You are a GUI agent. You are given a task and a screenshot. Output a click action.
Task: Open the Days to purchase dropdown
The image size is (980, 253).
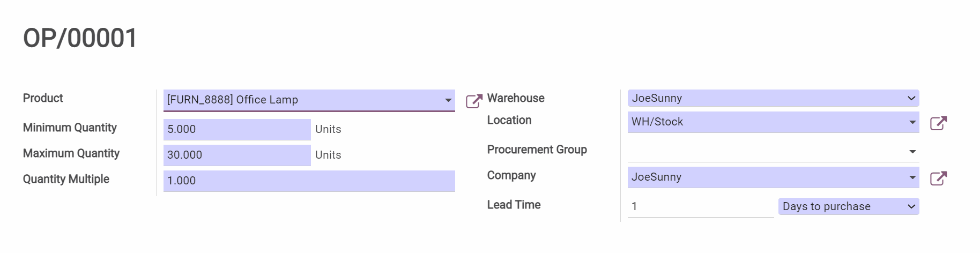pos(848,206)
